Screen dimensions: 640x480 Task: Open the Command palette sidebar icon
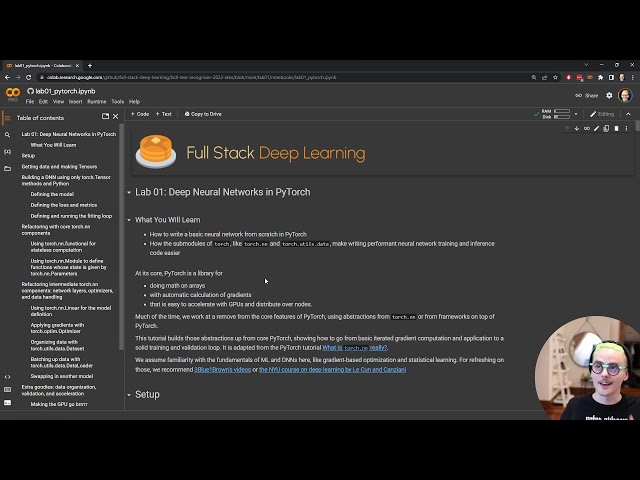[x=7, y=390]
